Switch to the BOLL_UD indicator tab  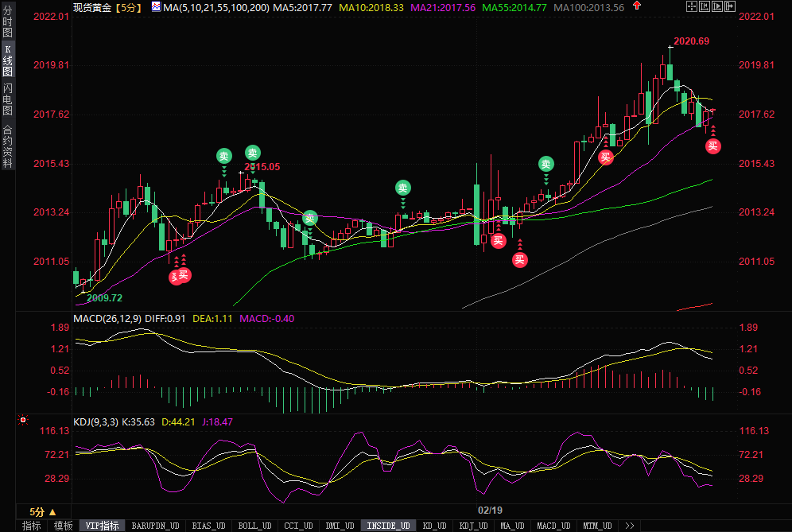[254, 526]
